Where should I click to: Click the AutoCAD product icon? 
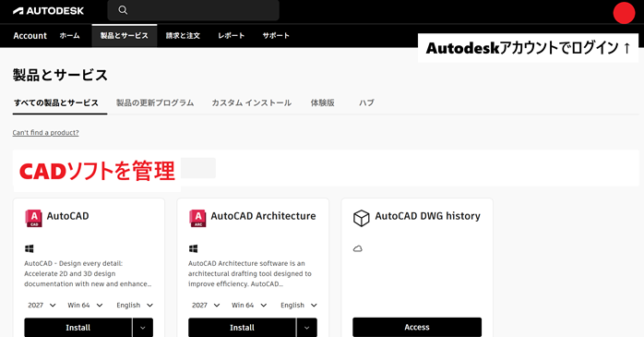coord(34,218)
